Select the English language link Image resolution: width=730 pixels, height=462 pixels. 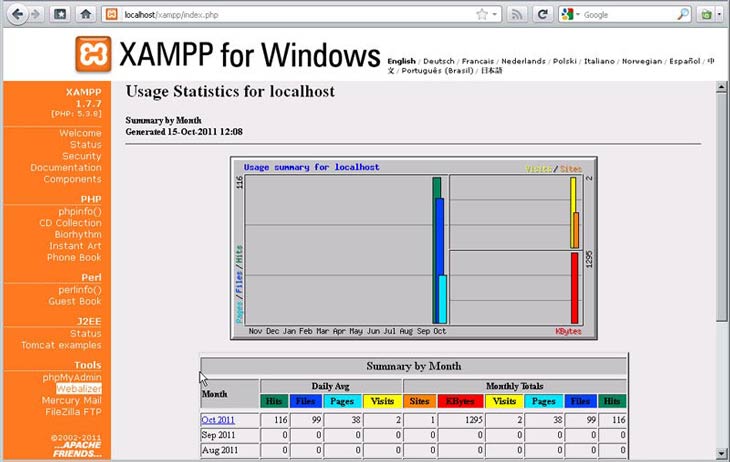pyautogui.click(x=401, y=61)
